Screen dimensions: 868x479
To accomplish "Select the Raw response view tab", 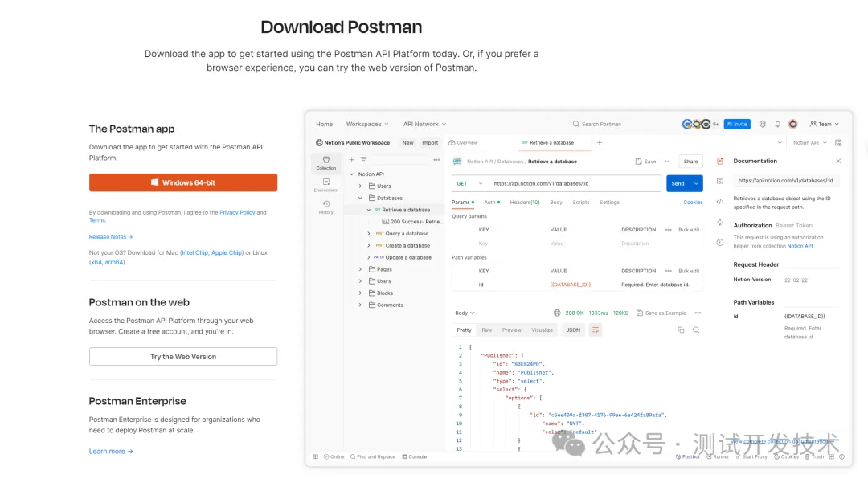I will tap(487, 330).
